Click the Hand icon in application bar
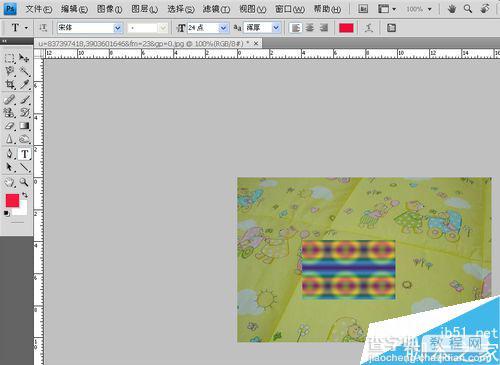The image size is (500, 365). [452, 9]
